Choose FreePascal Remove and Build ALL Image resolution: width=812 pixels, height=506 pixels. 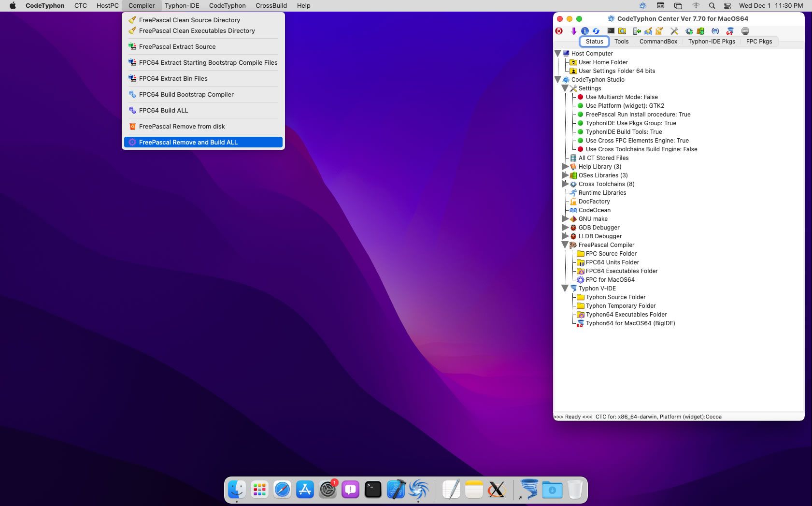(203, 142)
